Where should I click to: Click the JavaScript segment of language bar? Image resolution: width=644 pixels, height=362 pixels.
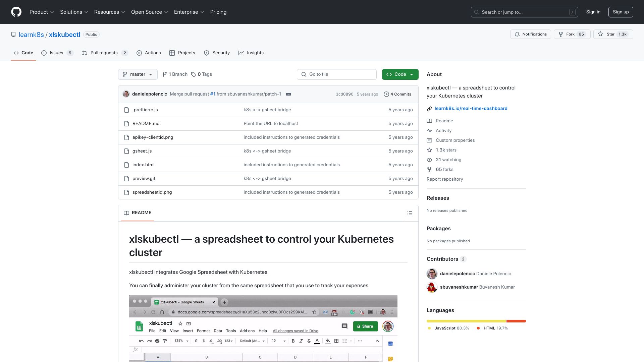[466, 321]
